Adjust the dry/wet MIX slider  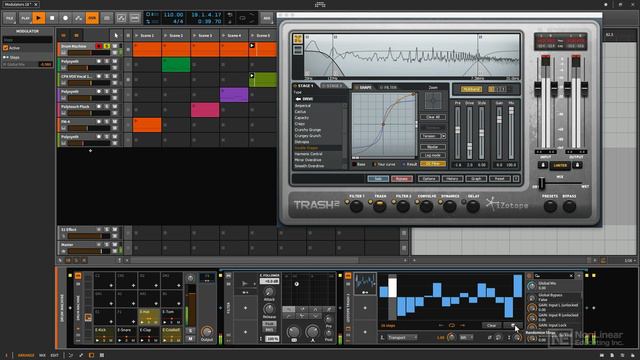click(542, 184)
